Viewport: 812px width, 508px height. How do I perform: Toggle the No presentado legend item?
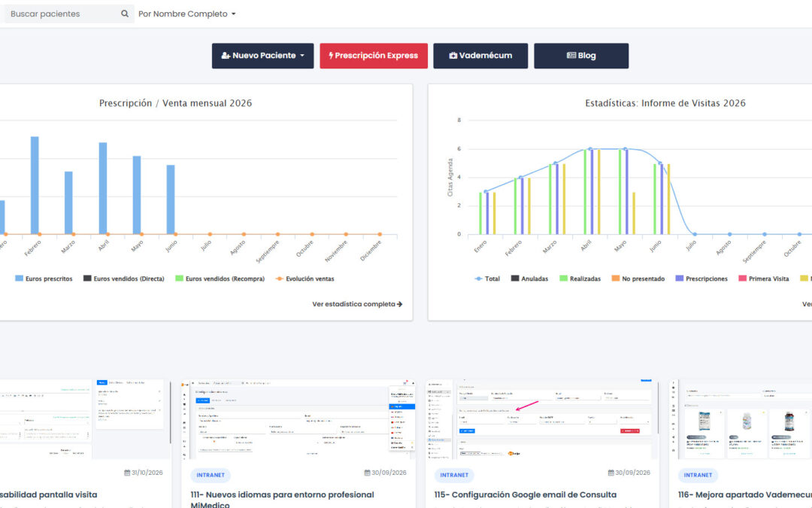point(638,278)
